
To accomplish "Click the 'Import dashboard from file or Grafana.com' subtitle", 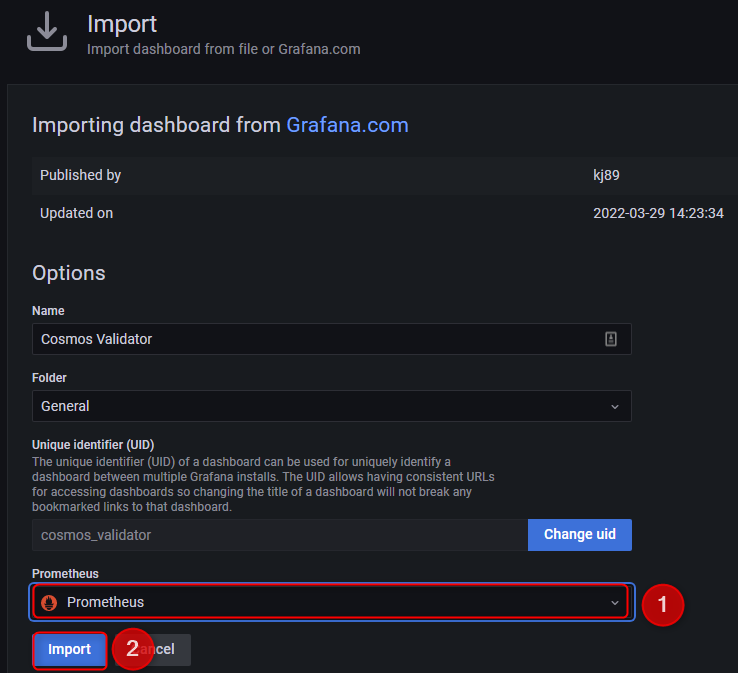I will pos(224,49).
